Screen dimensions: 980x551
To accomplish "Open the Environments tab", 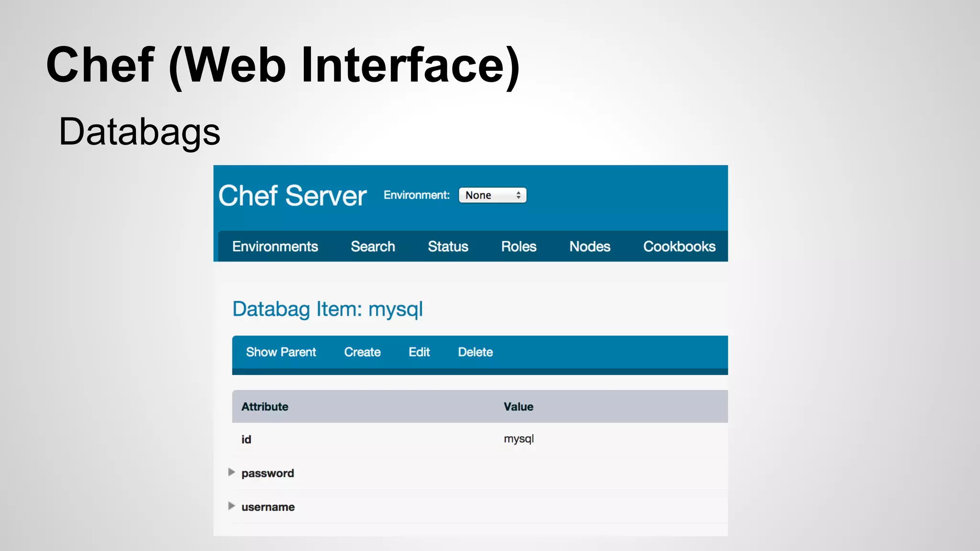I will tap(275, 246).
